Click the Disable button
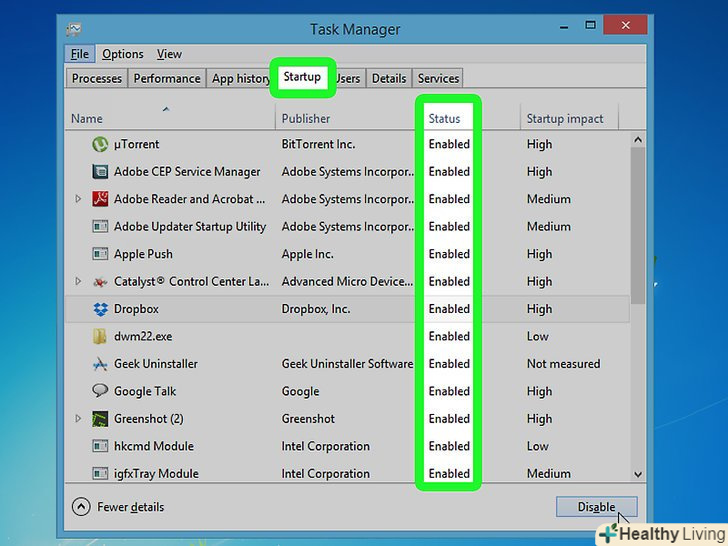The width and height of the screenshot is (728, 546). coord(596,507)
